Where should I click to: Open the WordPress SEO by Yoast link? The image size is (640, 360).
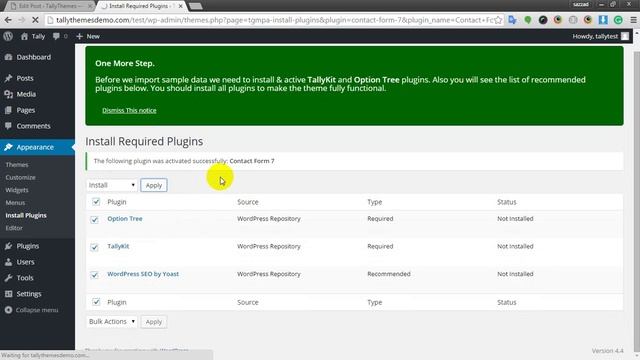click(x=143, y=274)
